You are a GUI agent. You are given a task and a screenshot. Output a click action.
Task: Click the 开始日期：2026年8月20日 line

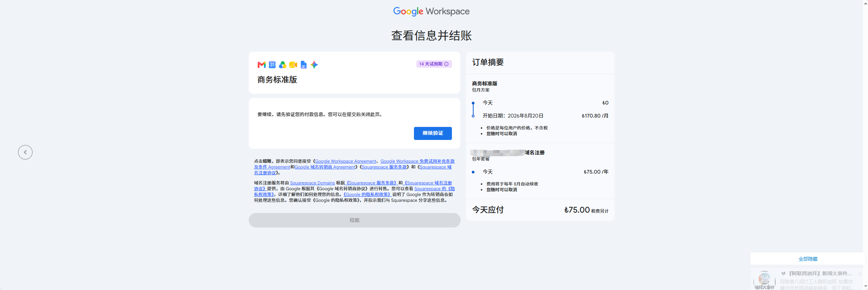click(x=513, y=116)
